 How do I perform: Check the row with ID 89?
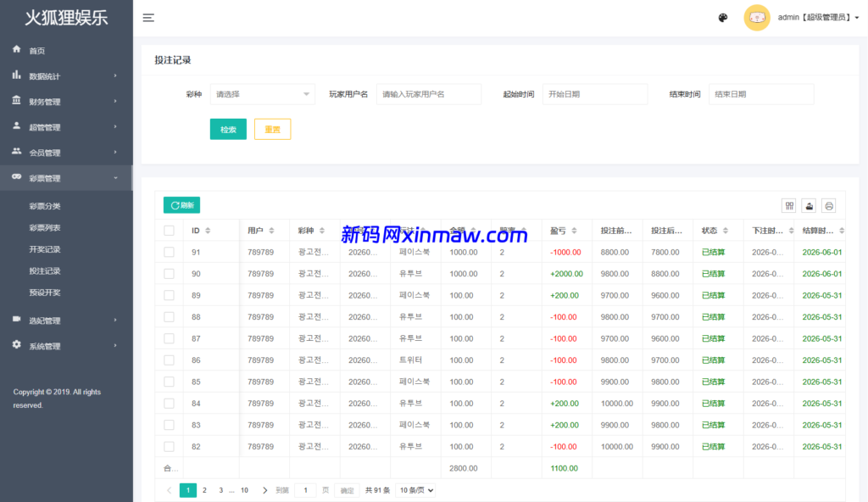tap(169, 295)
